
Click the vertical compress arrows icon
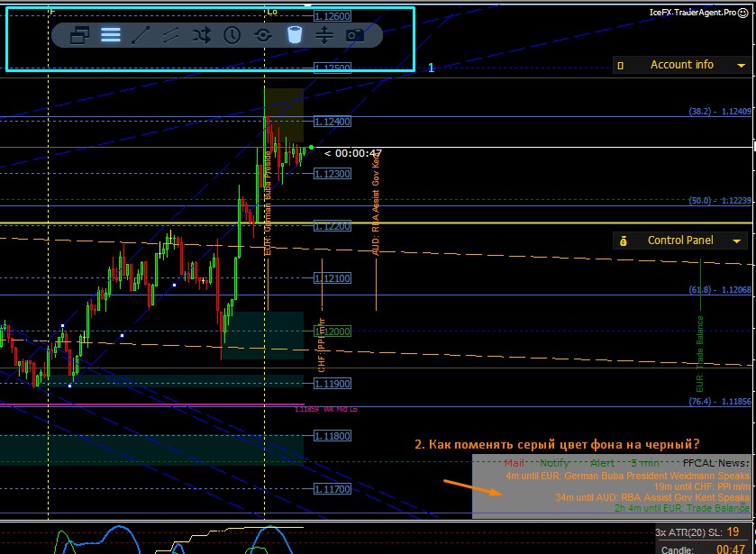click(x=324, y=35)
